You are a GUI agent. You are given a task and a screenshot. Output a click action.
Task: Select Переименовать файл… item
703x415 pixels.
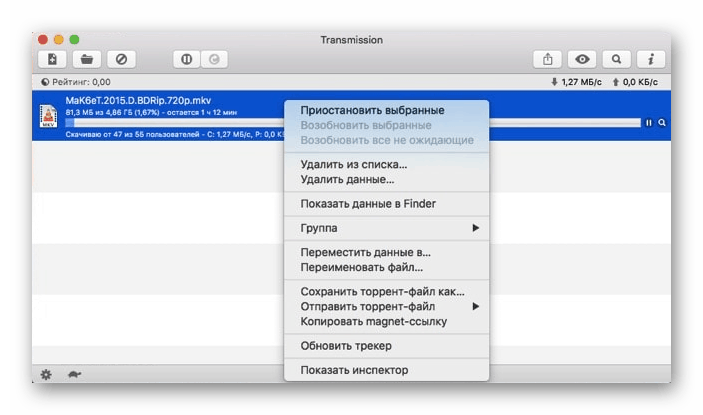pos(386,268)
